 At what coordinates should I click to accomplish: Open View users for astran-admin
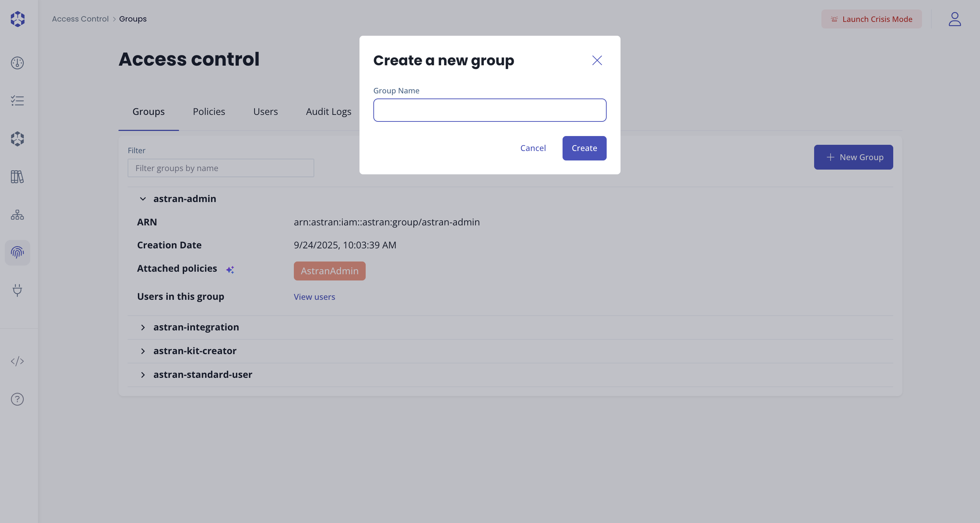(x=314, y=297)
